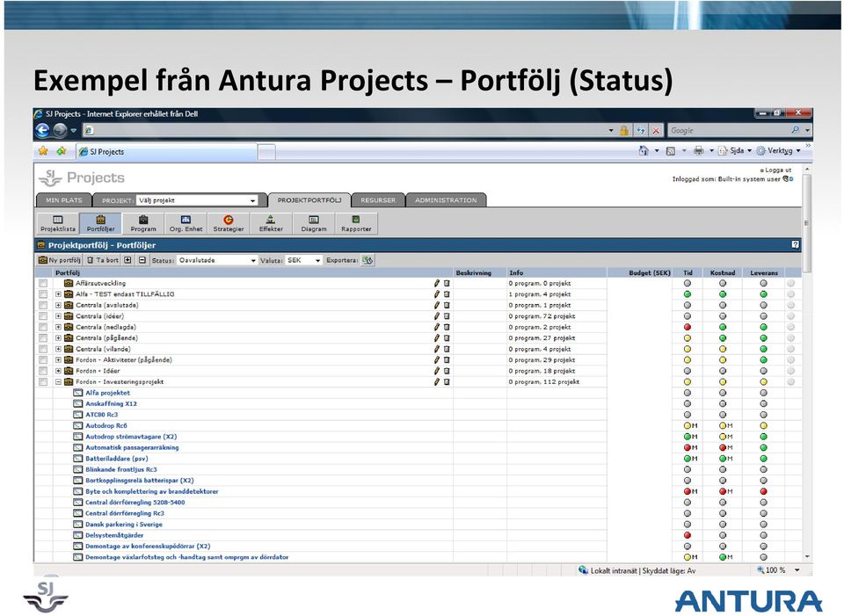This screenshot has height=616, width=844.
Task: Click the browser forward arrow button
Action: click(61, 130)
